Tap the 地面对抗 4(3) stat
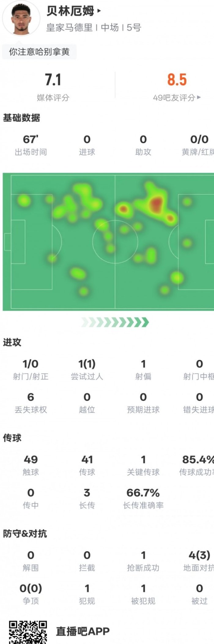Image resolution: width=214 pixels, height=644 pixels. (x=199, y=561)
